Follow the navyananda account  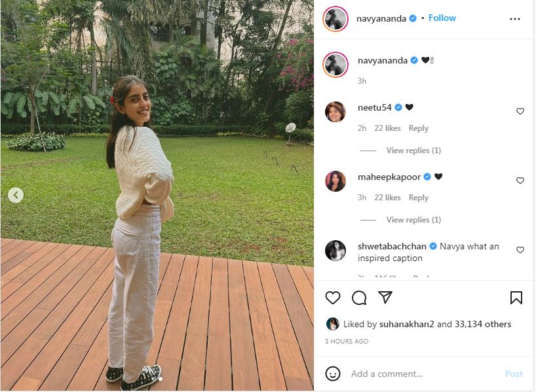[442, 18]
